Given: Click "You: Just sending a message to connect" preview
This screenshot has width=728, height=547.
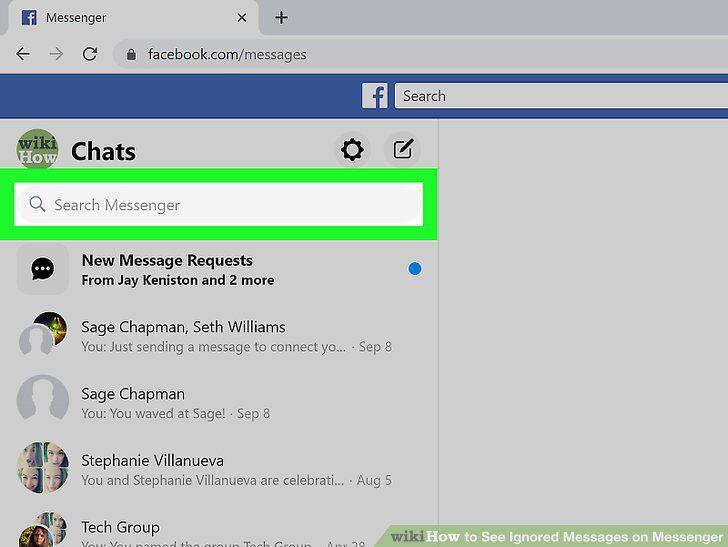Looking at the screenshot, I should coord(214,347).
